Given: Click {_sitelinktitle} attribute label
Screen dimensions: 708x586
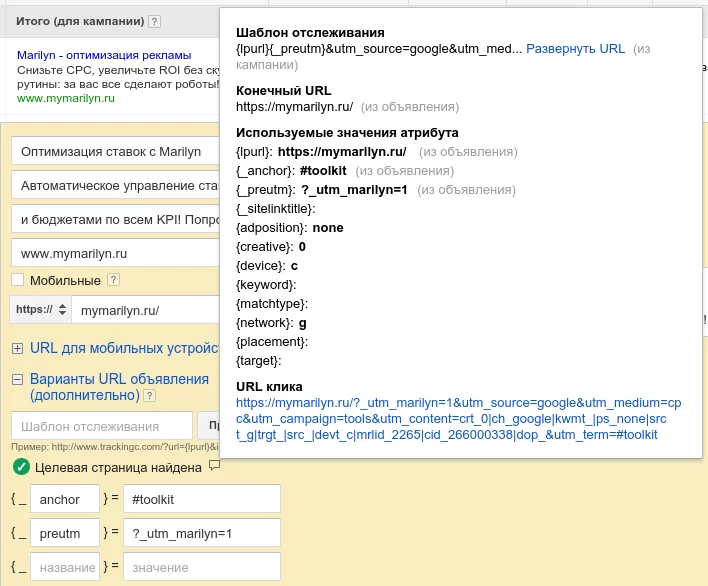Looking at the screenshot, I should [x=275, y=209].
